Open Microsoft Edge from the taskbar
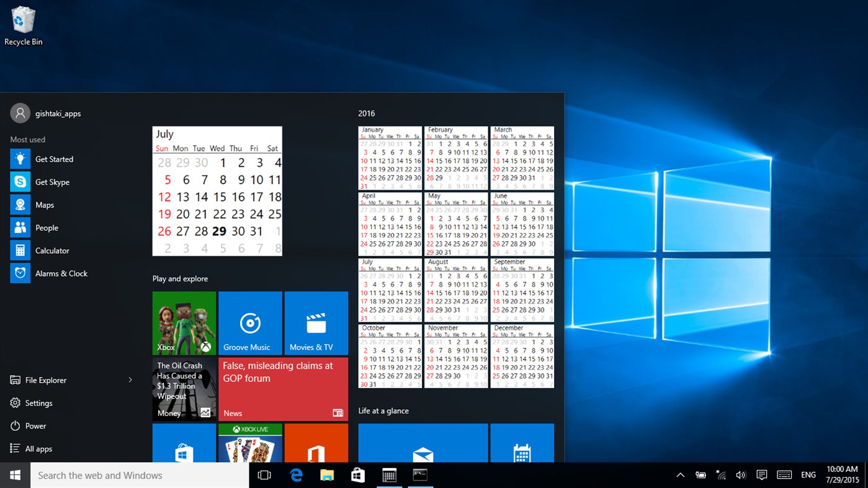 pyautogui.click(x=296, y=474)
